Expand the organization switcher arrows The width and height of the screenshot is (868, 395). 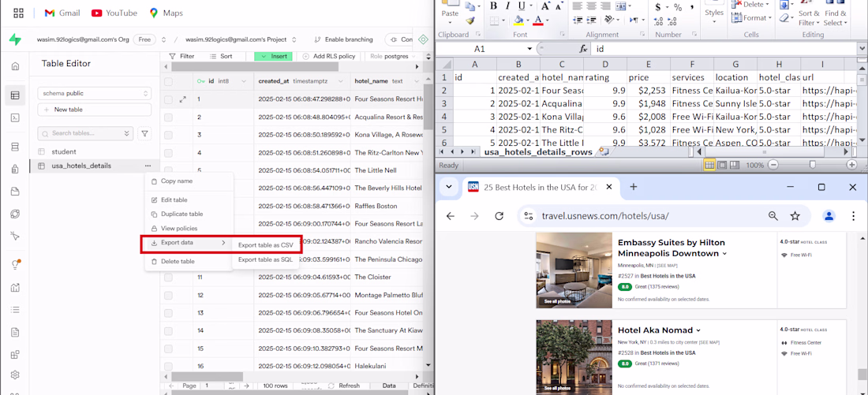[x=163, y=40]
